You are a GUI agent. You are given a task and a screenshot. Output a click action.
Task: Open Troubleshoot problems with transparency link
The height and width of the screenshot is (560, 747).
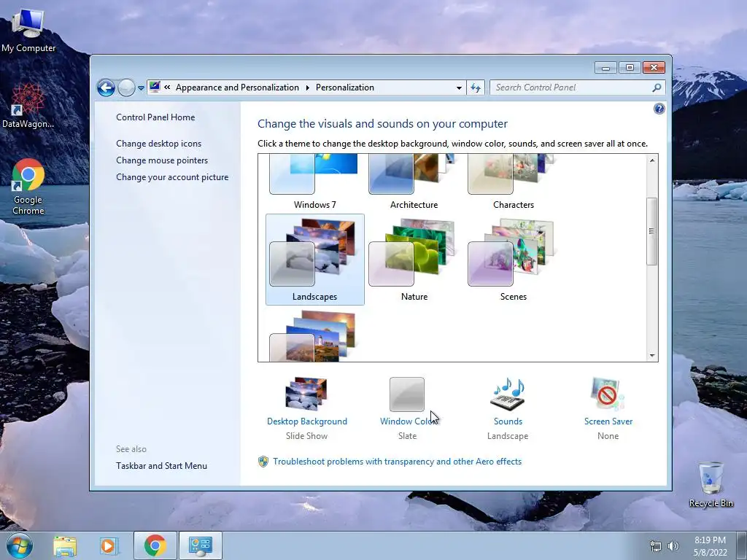(x=398, y=462)
